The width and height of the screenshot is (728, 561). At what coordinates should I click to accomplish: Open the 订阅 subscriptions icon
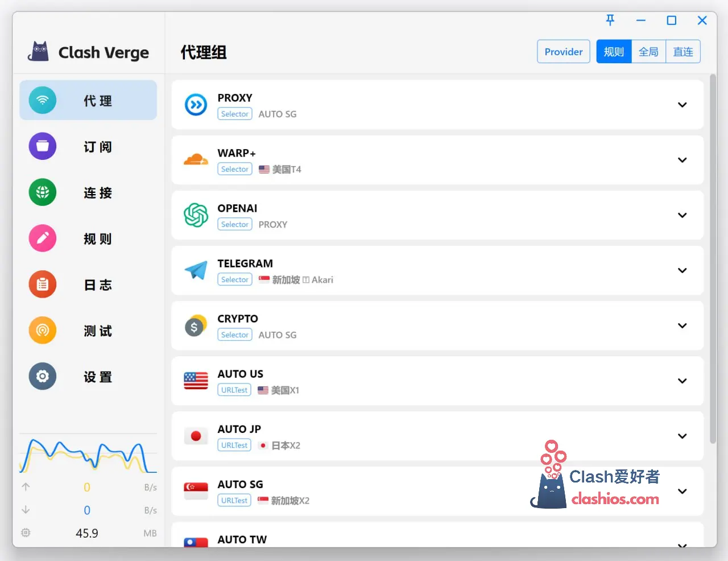43,146
